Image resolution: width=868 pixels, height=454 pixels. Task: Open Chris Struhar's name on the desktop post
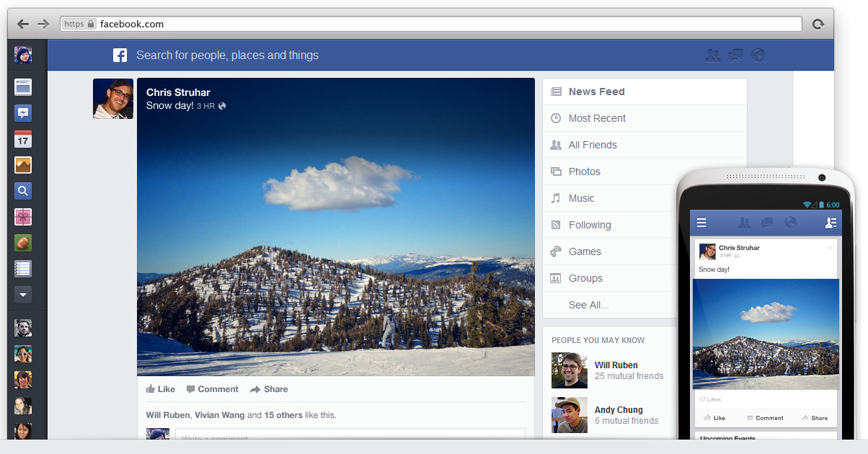click(178, 92)
